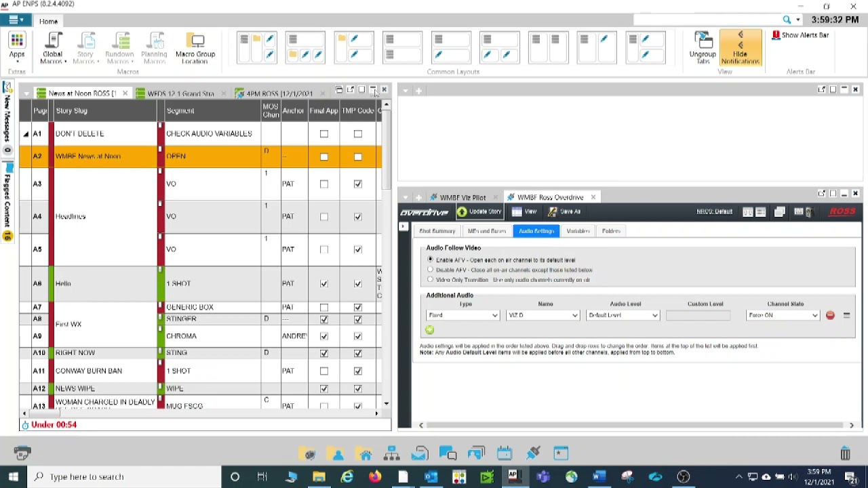Image resolution: width=868 pixels, height=488 pixels.
Task: Toggle TMP Code checkbox for row A1
Action: tap(358, 134)
